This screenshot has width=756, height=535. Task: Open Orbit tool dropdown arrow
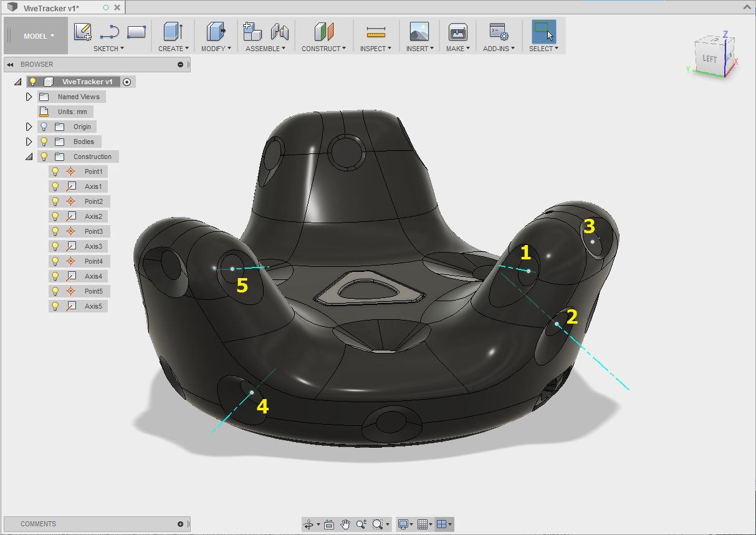click(x=318, y=525)
